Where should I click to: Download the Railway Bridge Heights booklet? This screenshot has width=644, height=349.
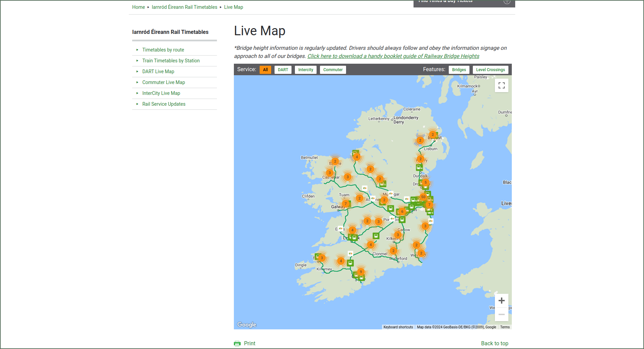(x=393, y=56)
